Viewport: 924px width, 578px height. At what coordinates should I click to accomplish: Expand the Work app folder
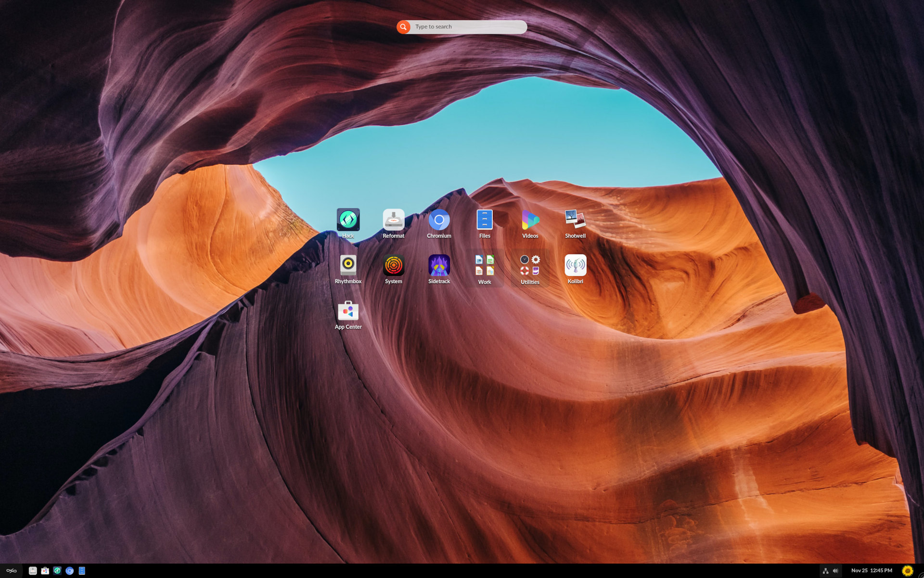484,266
